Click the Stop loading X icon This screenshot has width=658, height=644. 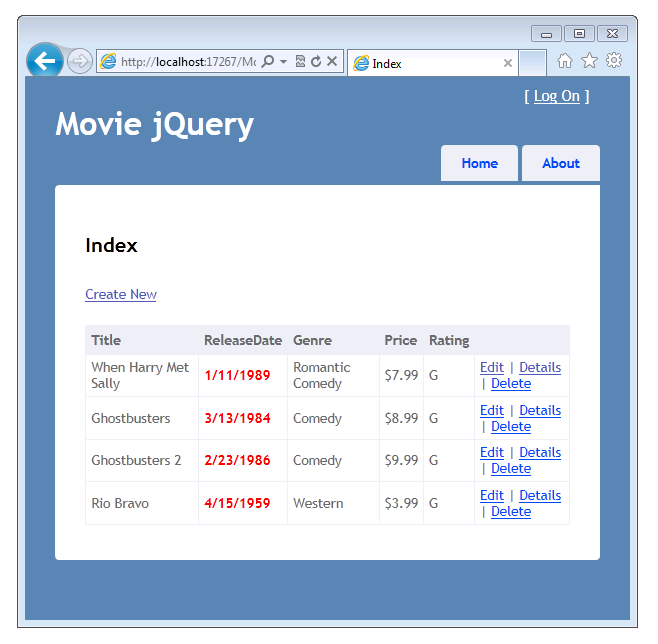[332, 62]
